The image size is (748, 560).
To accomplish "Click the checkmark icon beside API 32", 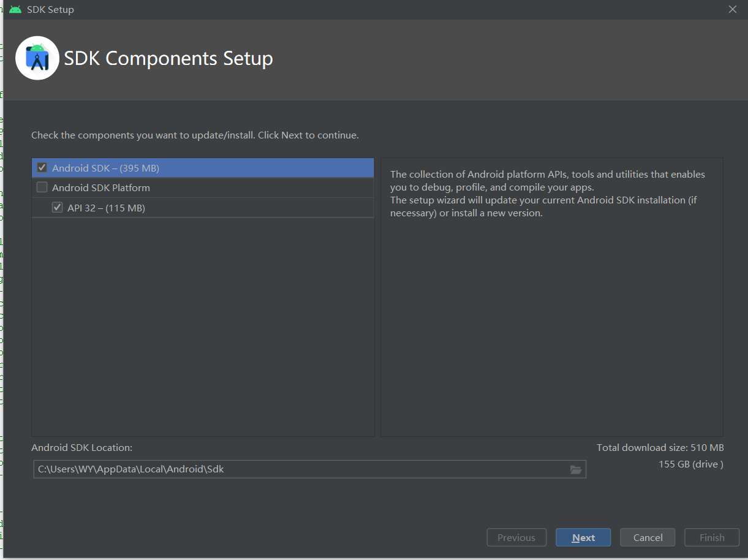I will (57, 207).
